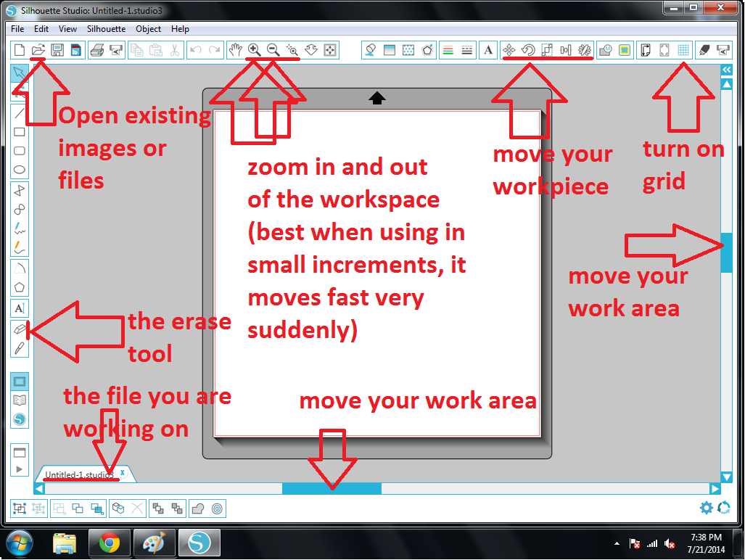Screen dimensions: 745x560
Task: Select the Text tool in left toolbar
Action: (x=19, y=308)
